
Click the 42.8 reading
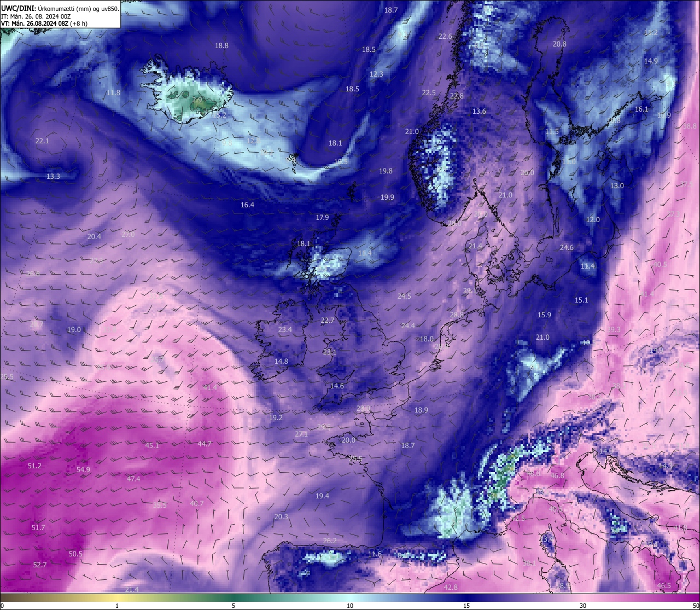click(x=450, y=588)
